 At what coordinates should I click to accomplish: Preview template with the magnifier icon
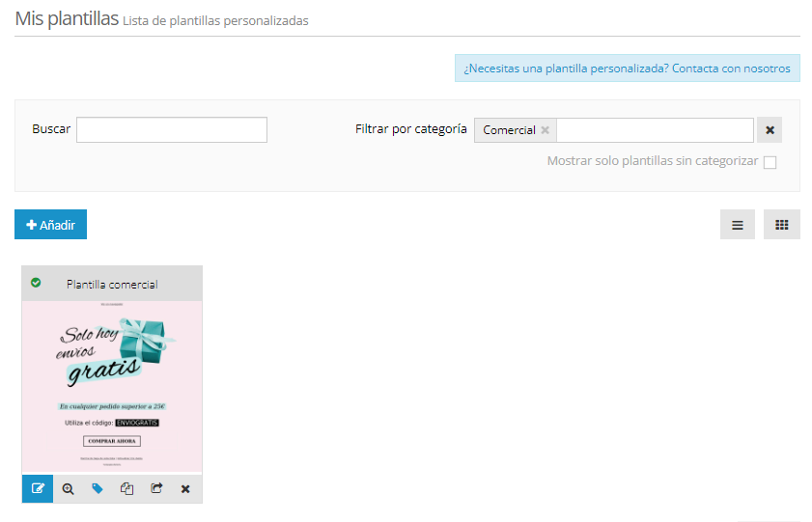tap(68, 489)
